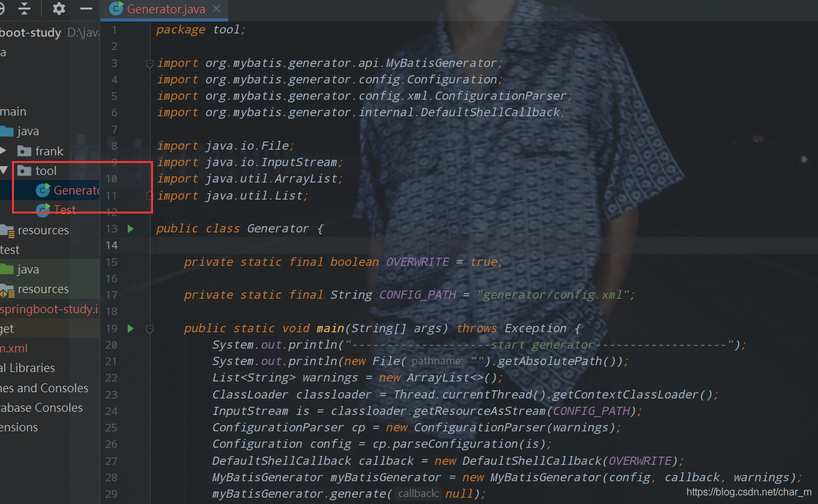
Task: Select the resources folder under test
Action: tap(43, 289)
